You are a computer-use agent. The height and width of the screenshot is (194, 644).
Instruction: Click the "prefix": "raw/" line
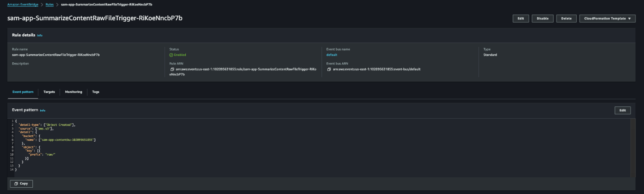pos(42,154)
